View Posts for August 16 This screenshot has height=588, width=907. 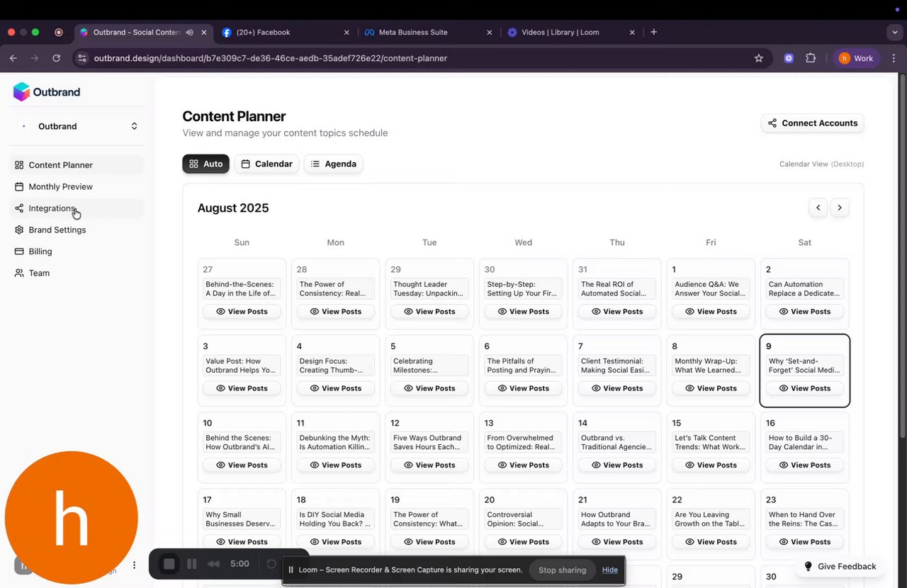pyautogui.click(x=805, y=465)
